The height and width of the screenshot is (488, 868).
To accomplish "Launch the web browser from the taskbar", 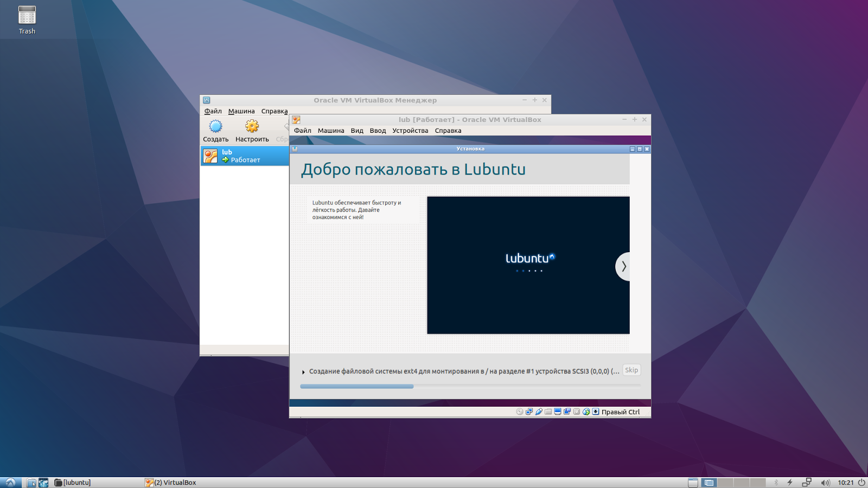I will tap(43, 483).
